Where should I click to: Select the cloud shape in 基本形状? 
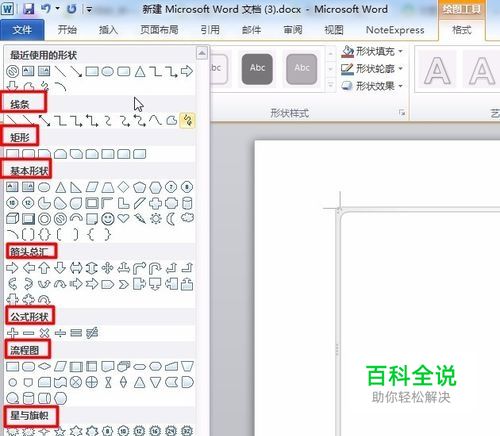187,218
